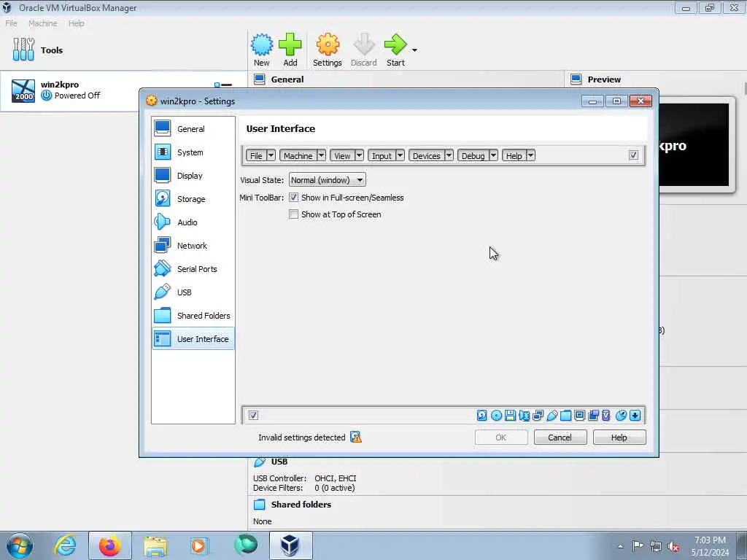Expand the Debug menu dropdown arrow
Image resolution: width=747 pixels, height=560 pixels.
pyautogui.click(x=494, y=155)
